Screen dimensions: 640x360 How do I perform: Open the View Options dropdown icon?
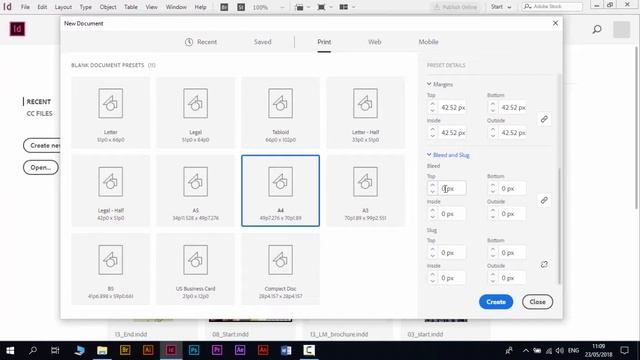302,7
